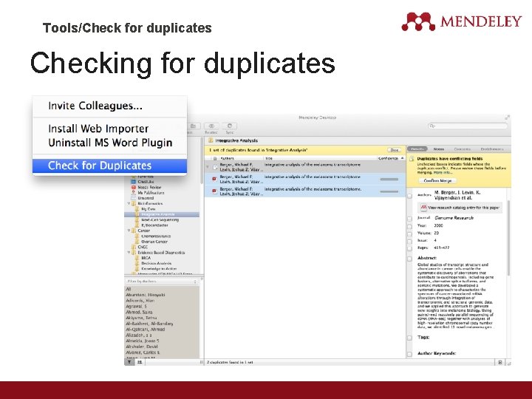Screen dimensions: 532x399
Task: Toggle the Volume field checkbox
Action: 410,233
